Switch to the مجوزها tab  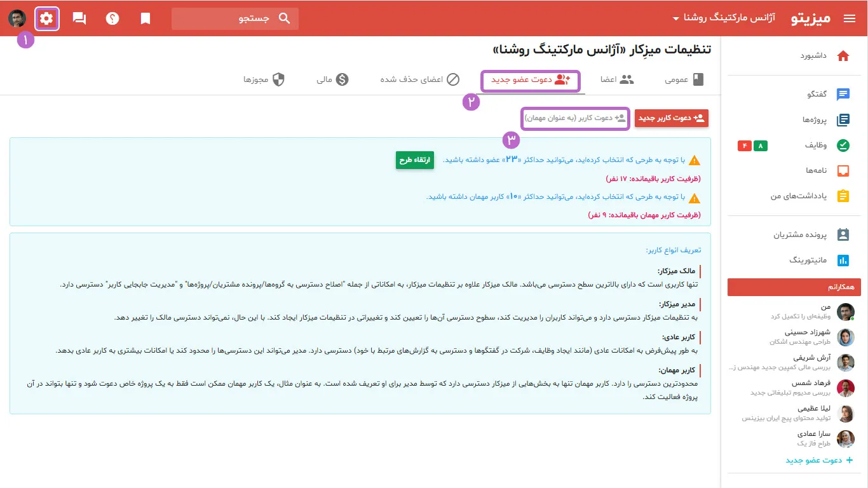coord(264,80)
